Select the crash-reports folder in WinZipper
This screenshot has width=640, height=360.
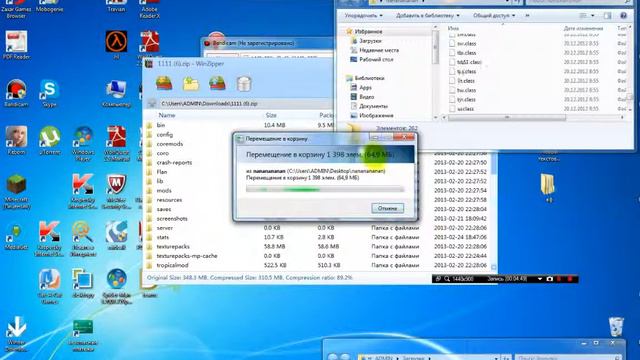click(174, 162)
